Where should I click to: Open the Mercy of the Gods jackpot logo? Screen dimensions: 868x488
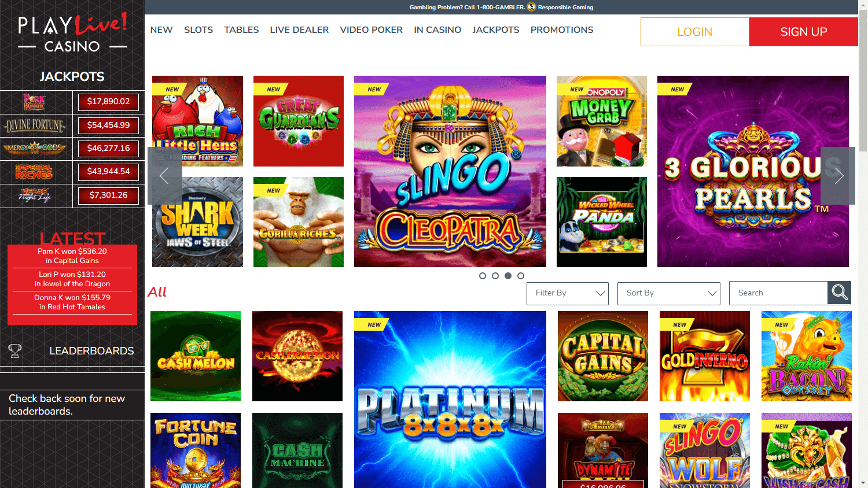tap(35, 149)
